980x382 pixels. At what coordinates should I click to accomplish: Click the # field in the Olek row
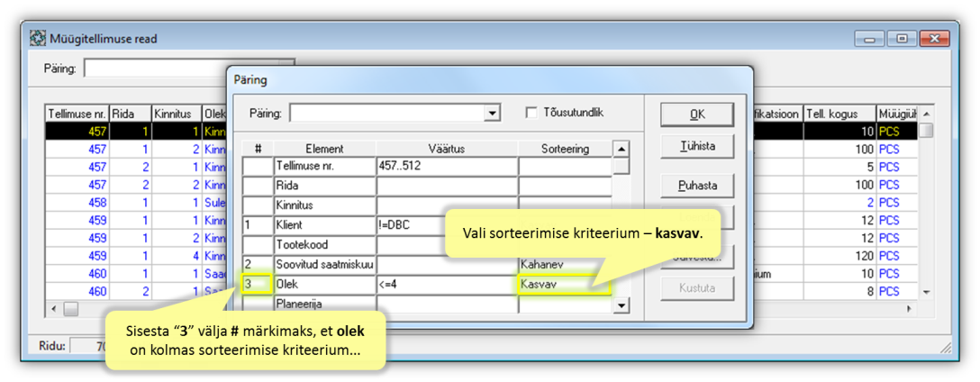click(x=258, y=285)
